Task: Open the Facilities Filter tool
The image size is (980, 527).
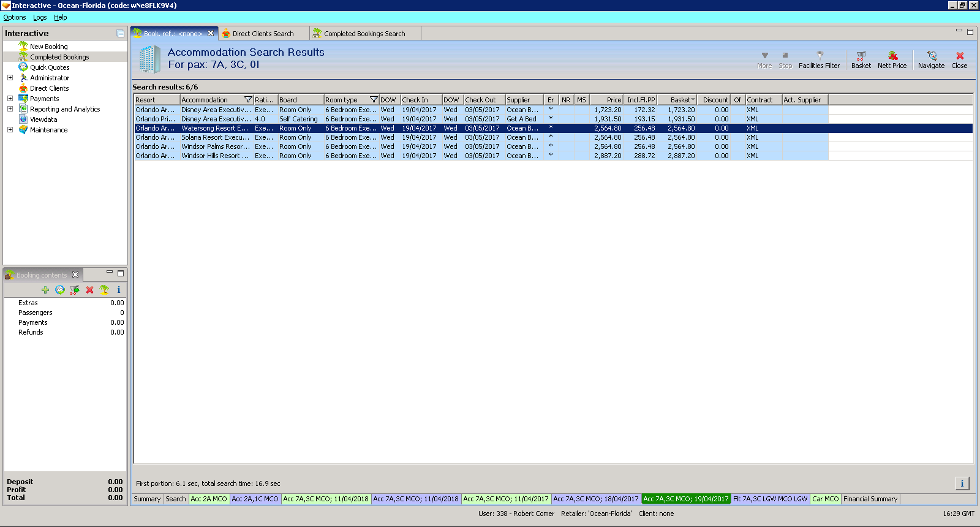Action: (819, 60)
